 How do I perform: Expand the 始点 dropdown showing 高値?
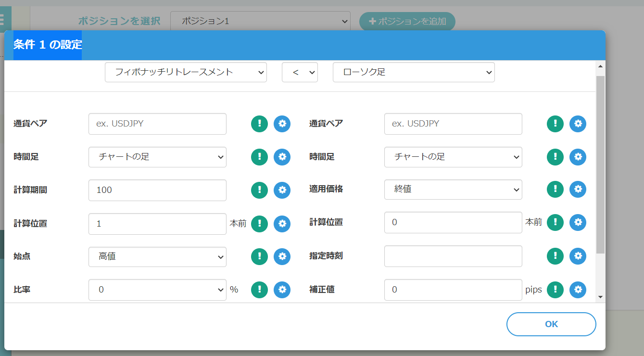pos(157,257)
